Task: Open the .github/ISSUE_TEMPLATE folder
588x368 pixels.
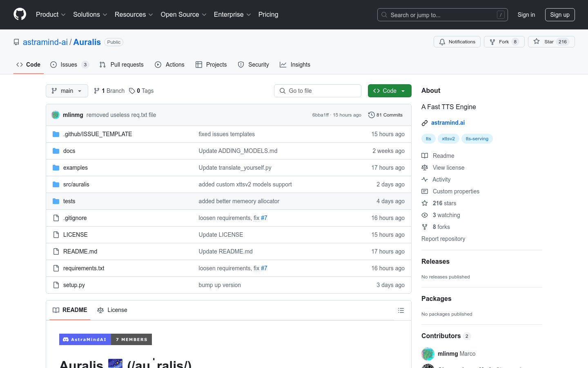Action: [x=98, y=134]
